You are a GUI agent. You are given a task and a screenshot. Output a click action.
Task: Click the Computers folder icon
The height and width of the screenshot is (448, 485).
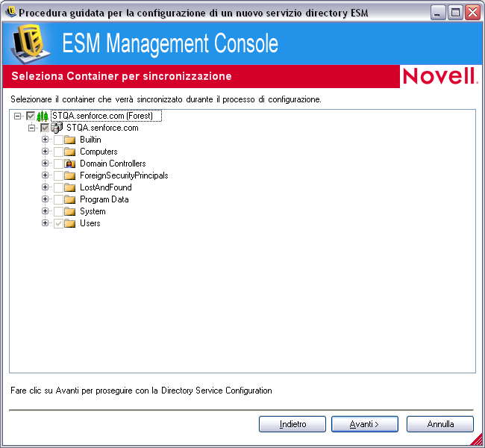(x=70, y=152)
